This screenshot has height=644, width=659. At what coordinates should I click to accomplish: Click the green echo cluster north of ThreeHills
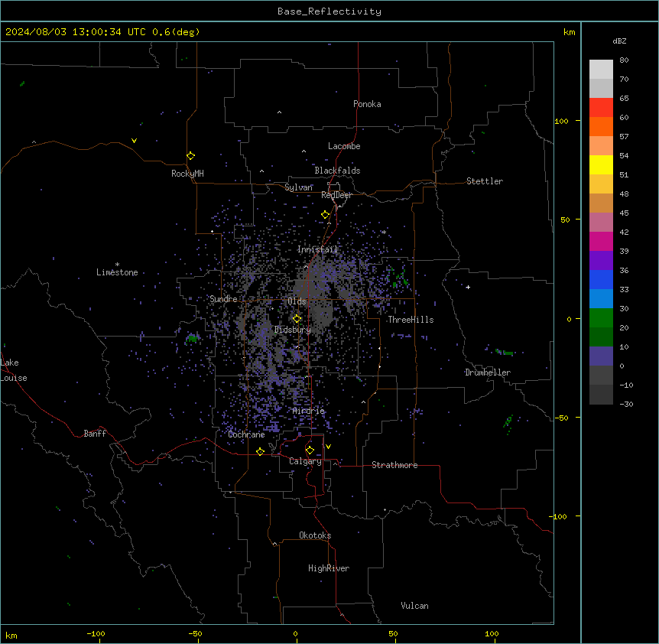pos(400,278)
